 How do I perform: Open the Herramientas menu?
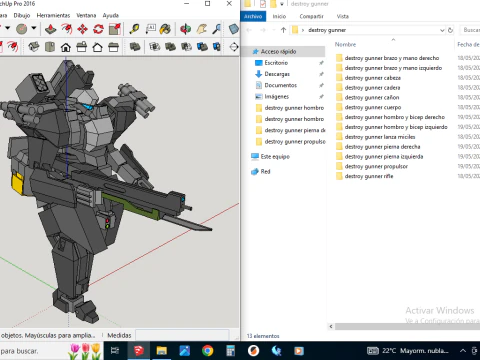tap(53, 15)
